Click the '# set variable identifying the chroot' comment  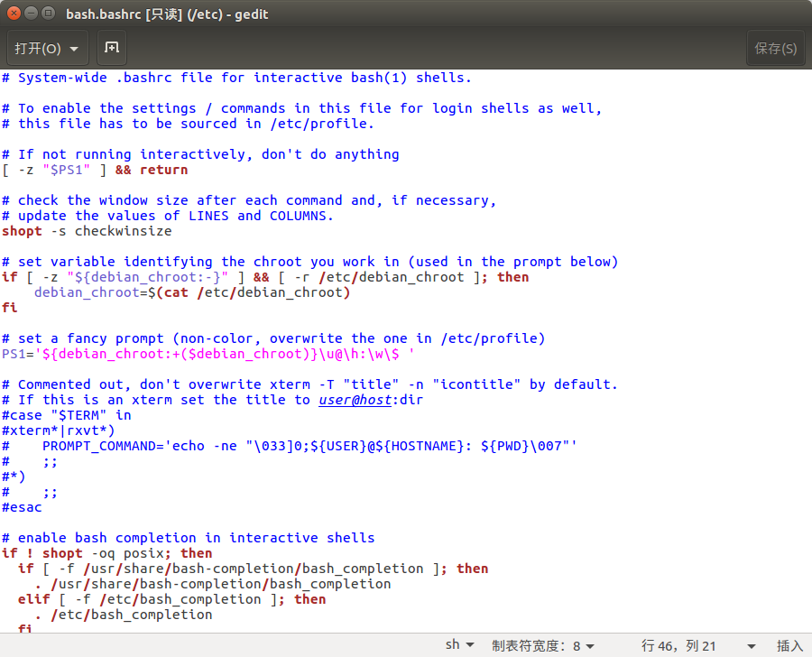point(309,263)
